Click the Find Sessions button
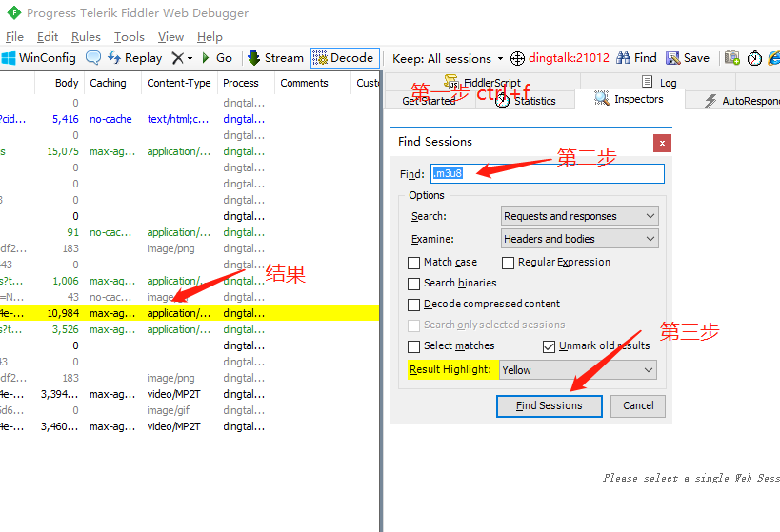The image size is (780, 532). pyautogui.click(x=550, y=406)
